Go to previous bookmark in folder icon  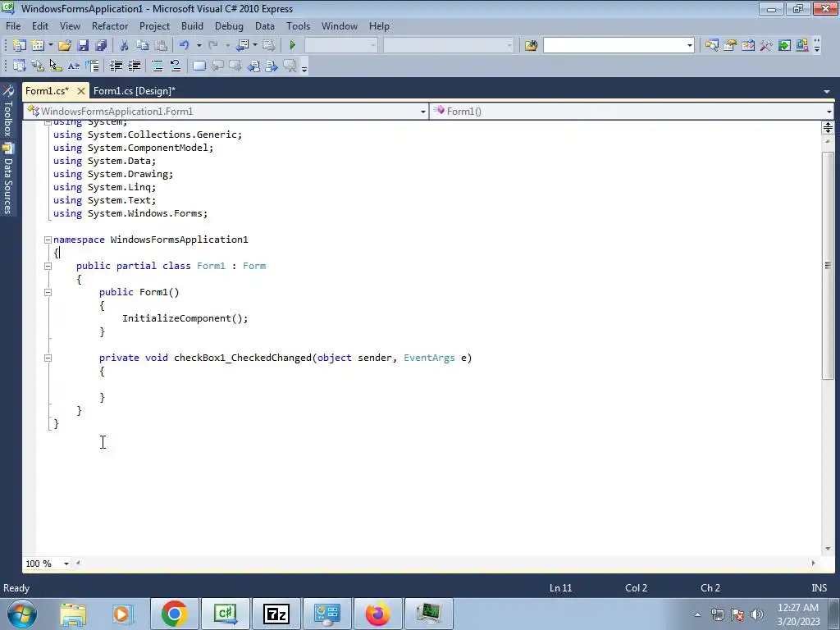(254, 66)
